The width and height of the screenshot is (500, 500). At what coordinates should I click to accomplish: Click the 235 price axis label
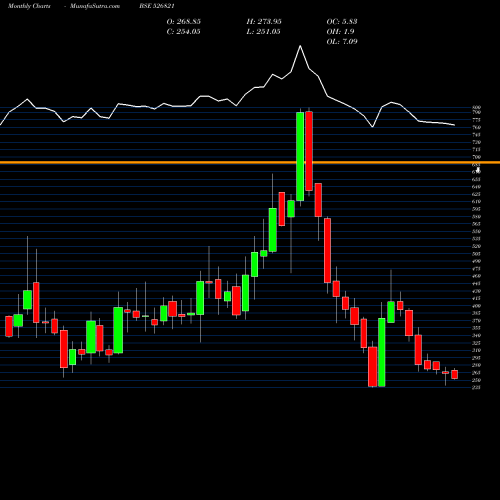(476, 387)
